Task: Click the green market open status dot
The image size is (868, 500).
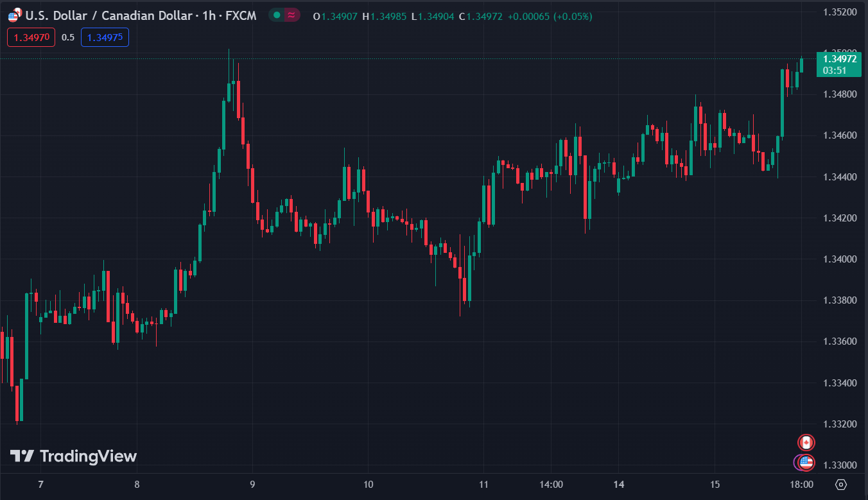Action: pos(276,15)
